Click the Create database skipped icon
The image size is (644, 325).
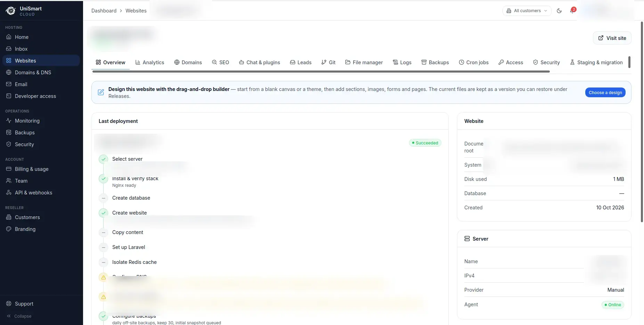[103, 198]
